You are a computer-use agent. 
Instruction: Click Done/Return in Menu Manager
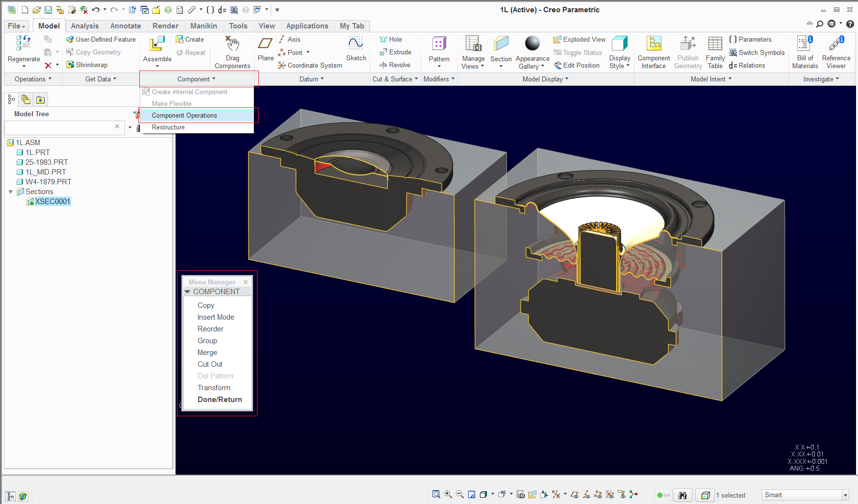[x=220, y=400]
